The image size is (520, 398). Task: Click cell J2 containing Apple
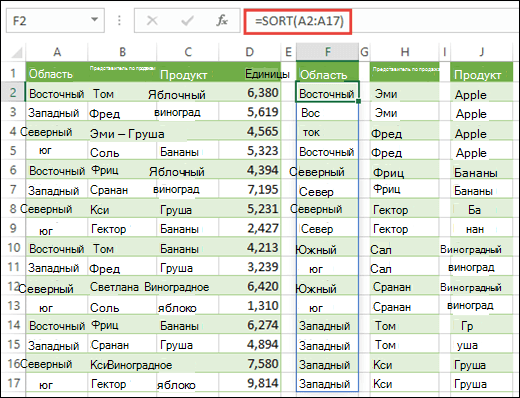(482, 92)
